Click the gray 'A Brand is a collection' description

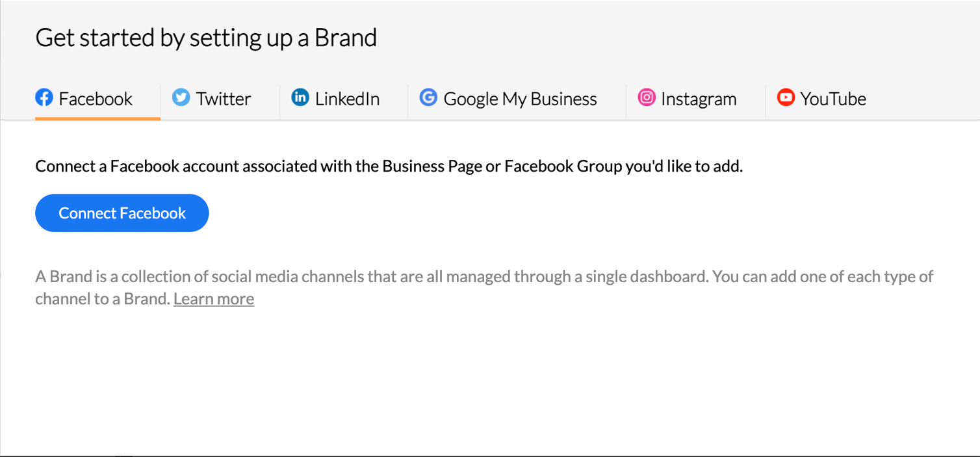pyautogui.click(x=484, y=288)
